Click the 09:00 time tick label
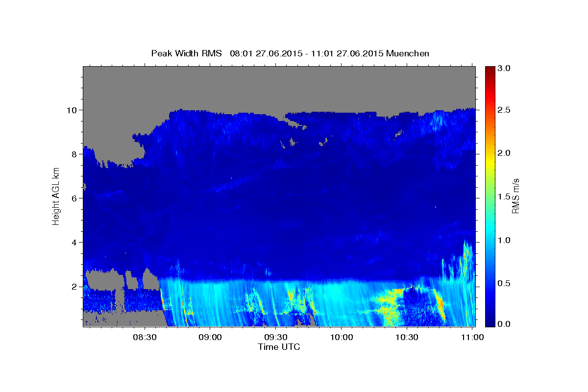 [x=210, y=338]
